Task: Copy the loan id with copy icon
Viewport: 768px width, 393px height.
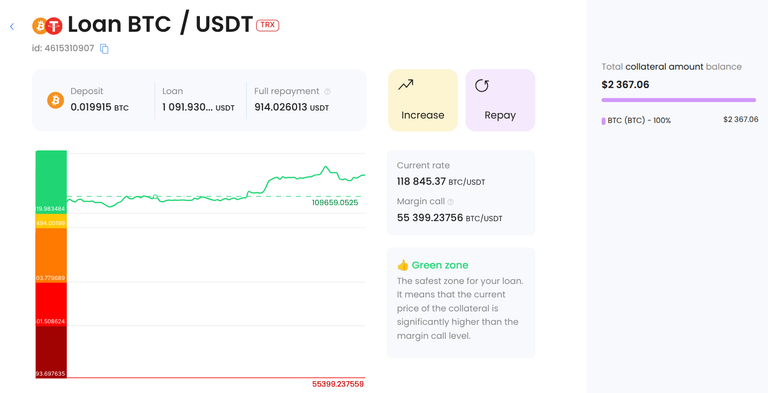Action: point(104,49)
